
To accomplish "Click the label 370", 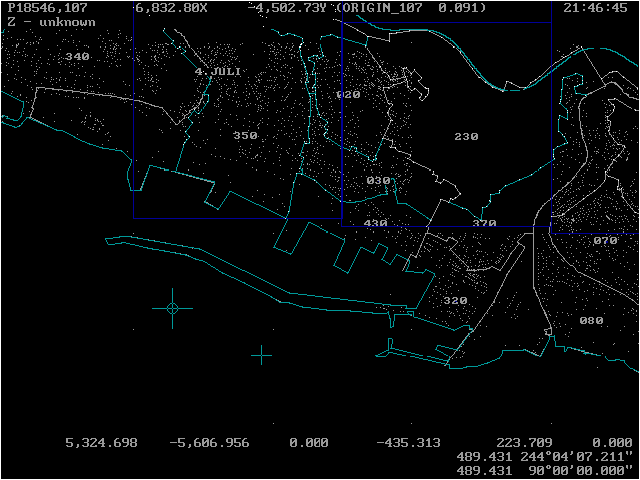I will tap(484, 223).
